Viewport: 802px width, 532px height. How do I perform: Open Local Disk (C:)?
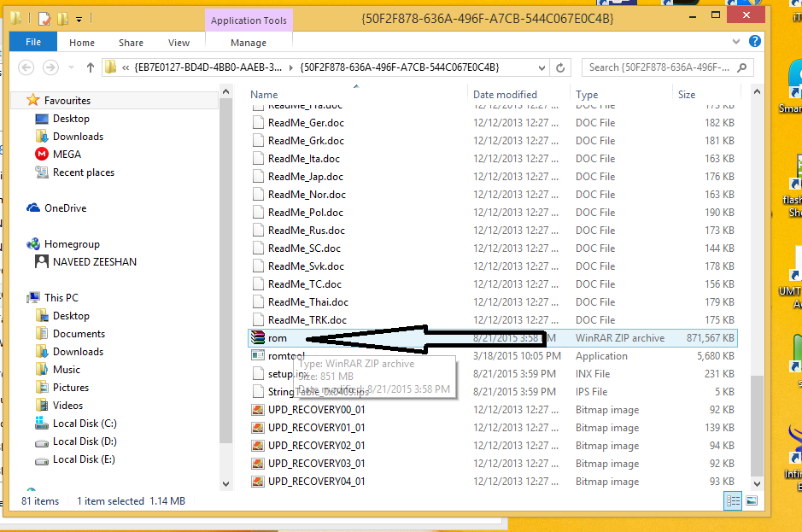[85, 424]
